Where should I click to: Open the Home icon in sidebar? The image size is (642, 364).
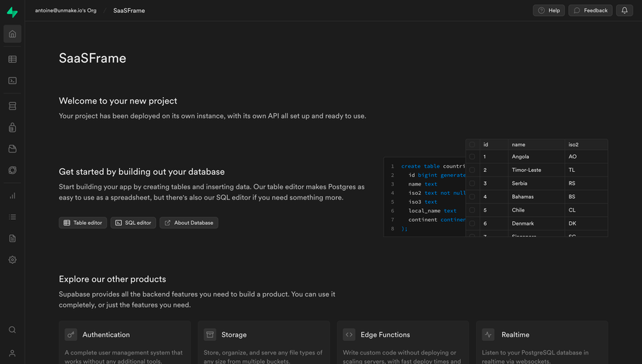click(12, 34)
